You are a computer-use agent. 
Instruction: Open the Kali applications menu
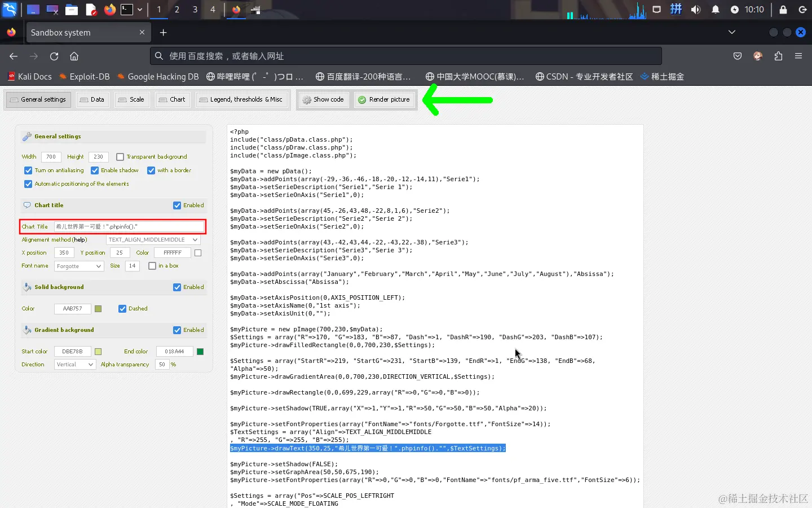[x=10, y=9]
